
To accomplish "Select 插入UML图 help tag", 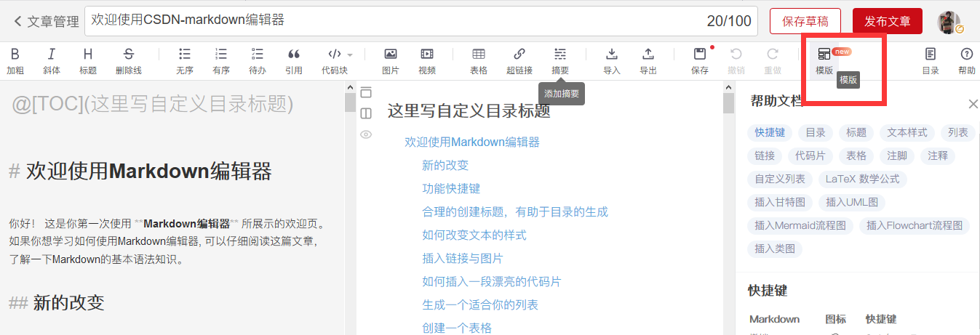I will 852,202.
